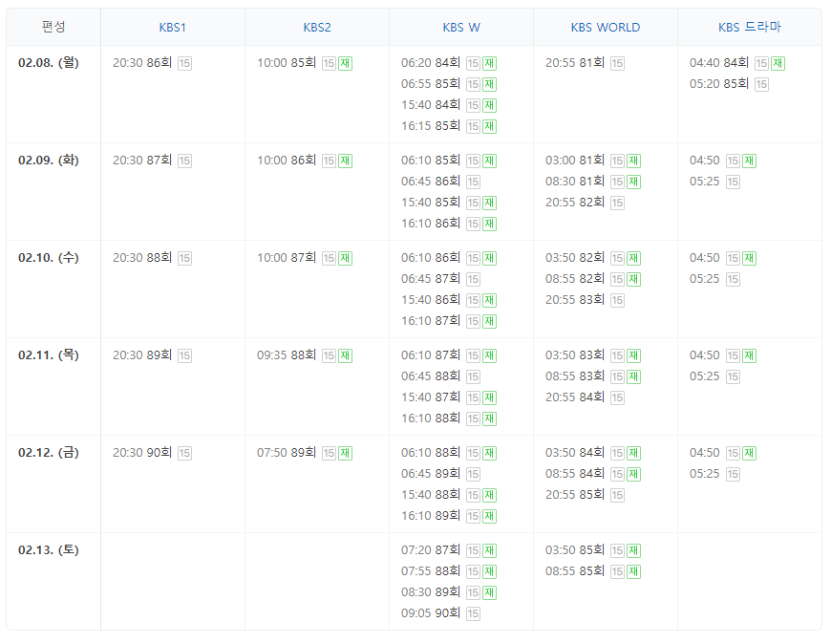
Task: Click the 20:30 86회 KBS1 entry
Action: (x=142, y=62)
